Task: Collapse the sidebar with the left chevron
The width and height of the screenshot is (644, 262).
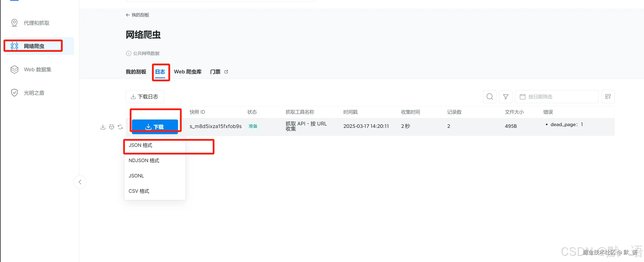Action: (x=80, y=182)
